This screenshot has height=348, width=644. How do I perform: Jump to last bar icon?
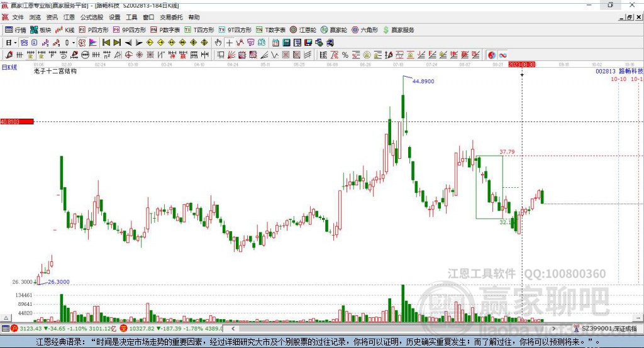tap(117, 43)
